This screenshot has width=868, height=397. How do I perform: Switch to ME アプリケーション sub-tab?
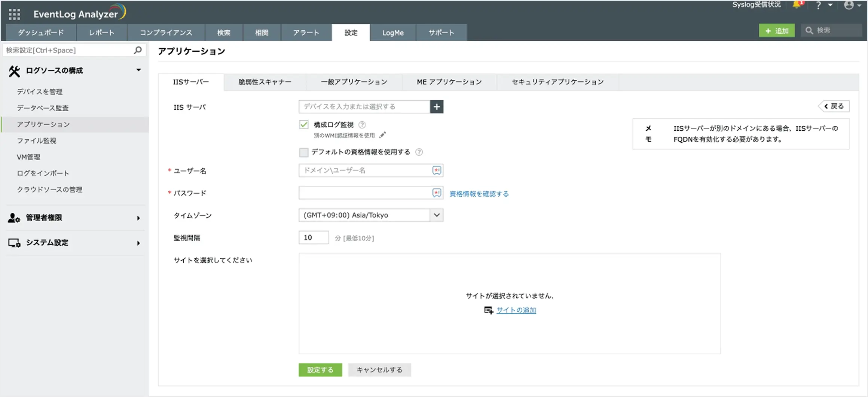[449, 82]
